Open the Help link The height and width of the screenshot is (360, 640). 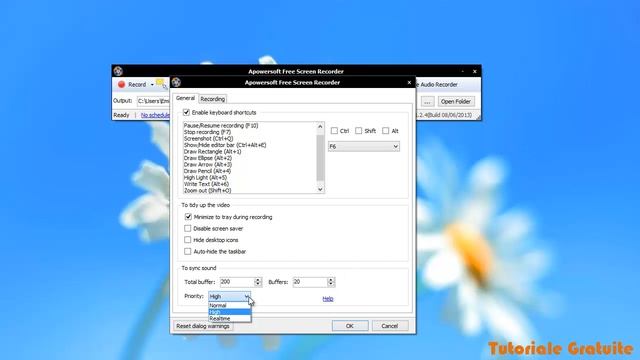pos(328,299)
